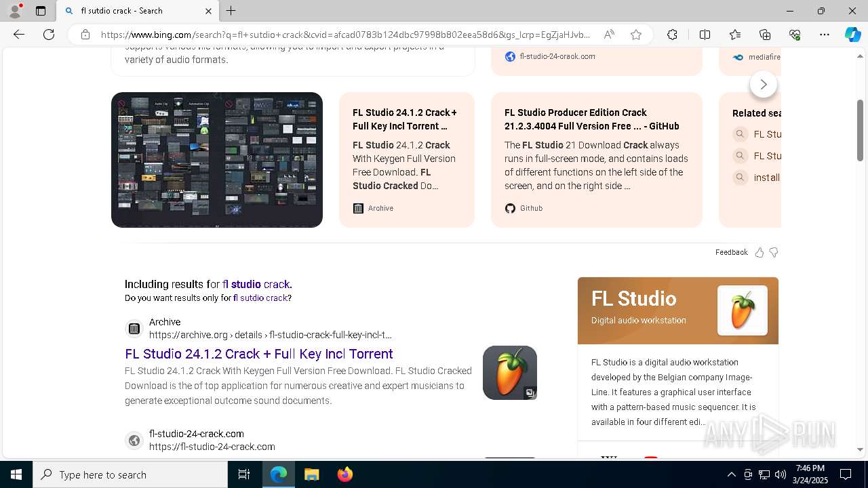Give thumbs down feedback

pyautogui.click(x=774, y=252)
